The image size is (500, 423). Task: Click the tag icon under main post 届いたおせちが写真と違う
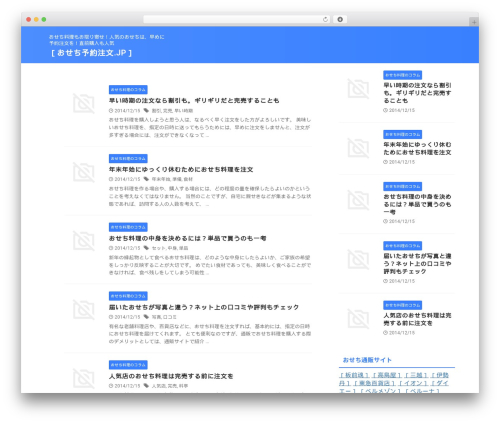point(146,317)
